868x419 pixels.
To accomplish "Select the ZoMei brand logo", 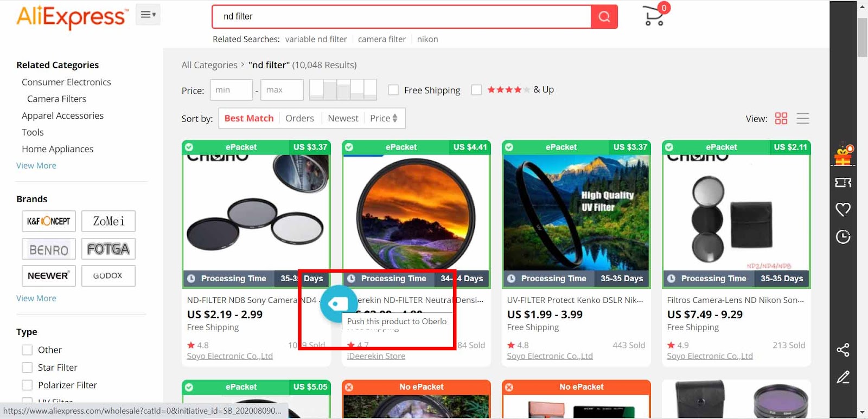I will [108, 221].
